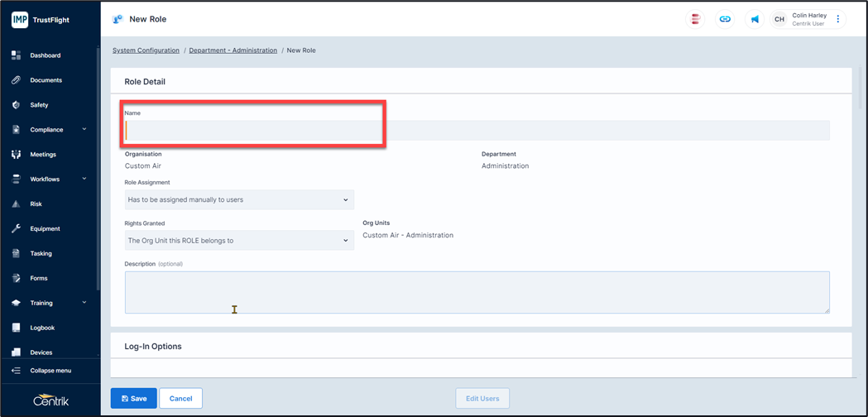The width and height of the screenshot is (868, 417).
Task: Open the Role Assignment dropdown
Action: (239, 199)
